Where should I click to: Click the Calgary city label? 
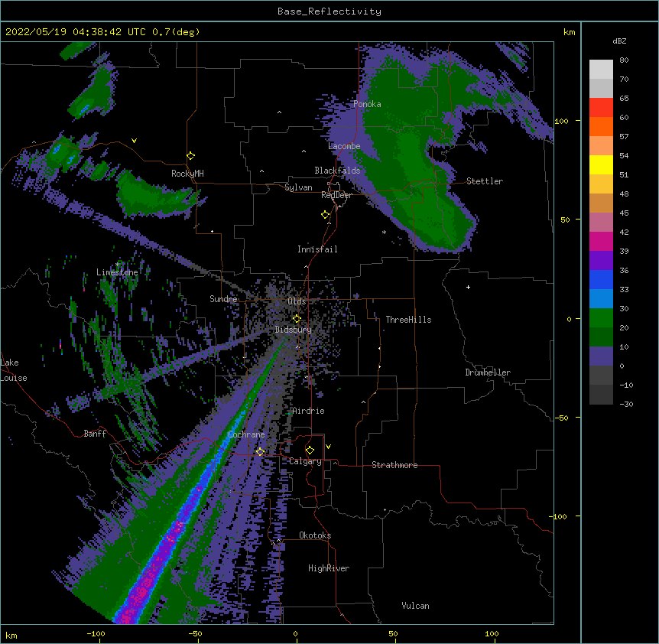305,461
